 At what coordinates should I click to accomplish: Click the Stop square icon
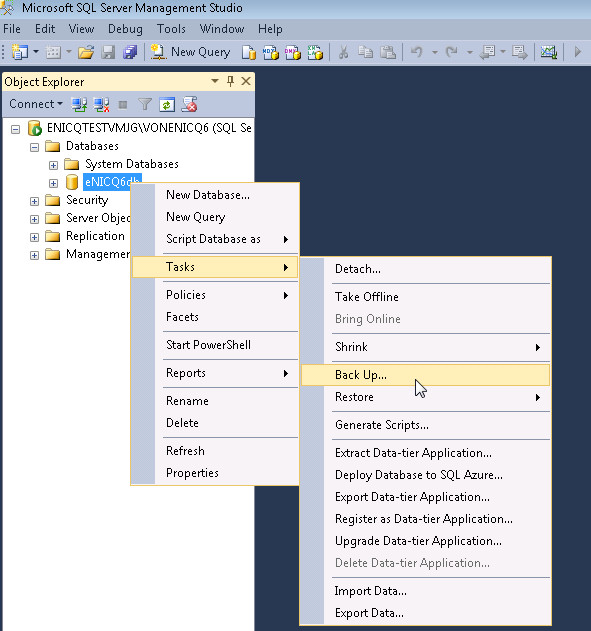pos(123,105)
